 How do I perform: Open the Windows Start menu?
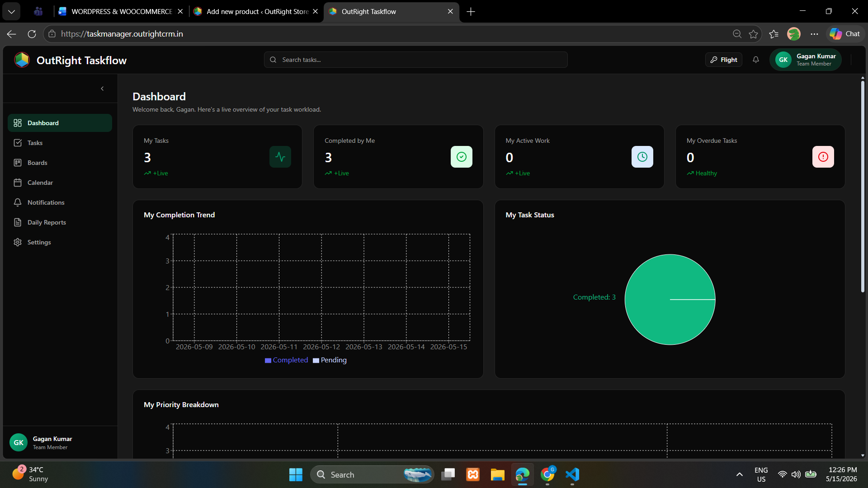point(296,474)
